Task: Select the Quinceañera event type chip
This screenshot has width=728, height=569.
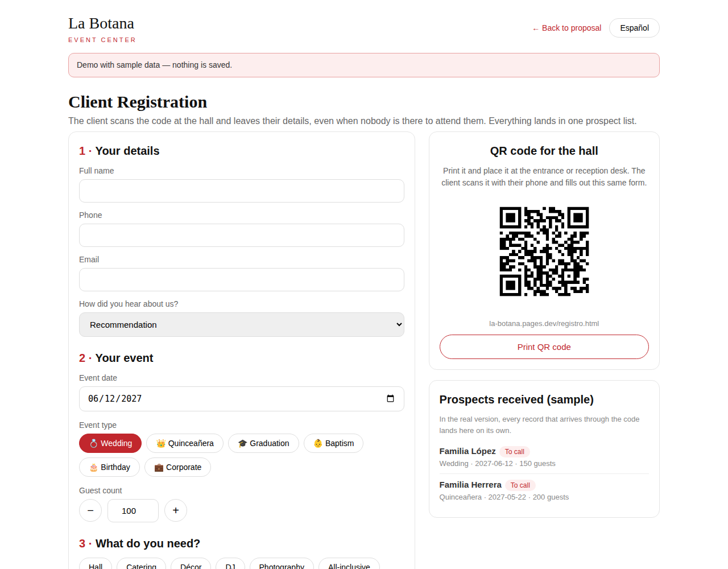Action: click(x=185, y=443)
